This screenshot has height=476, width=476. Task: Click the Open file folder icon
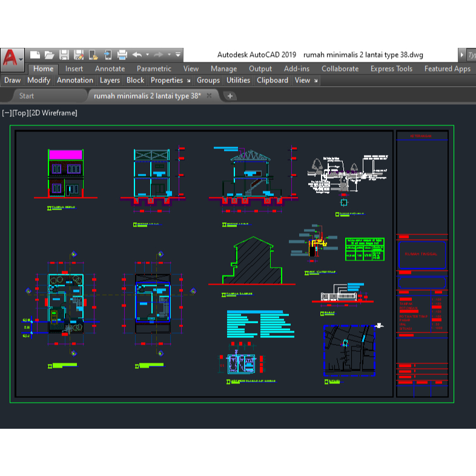click(49, 55)
